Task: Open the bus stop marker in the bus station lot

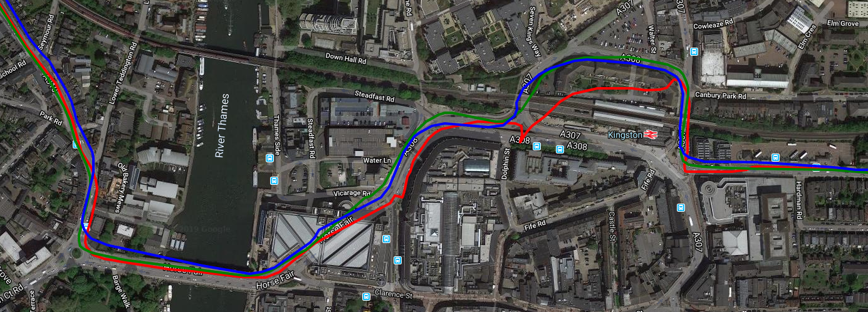Action: tap(775, 157)
